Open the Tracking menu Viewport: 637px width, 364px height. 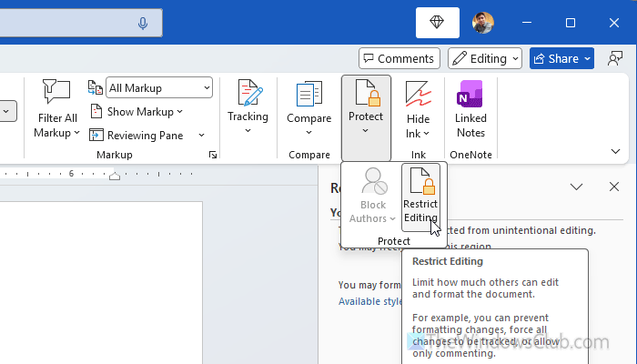coord(248,107)
